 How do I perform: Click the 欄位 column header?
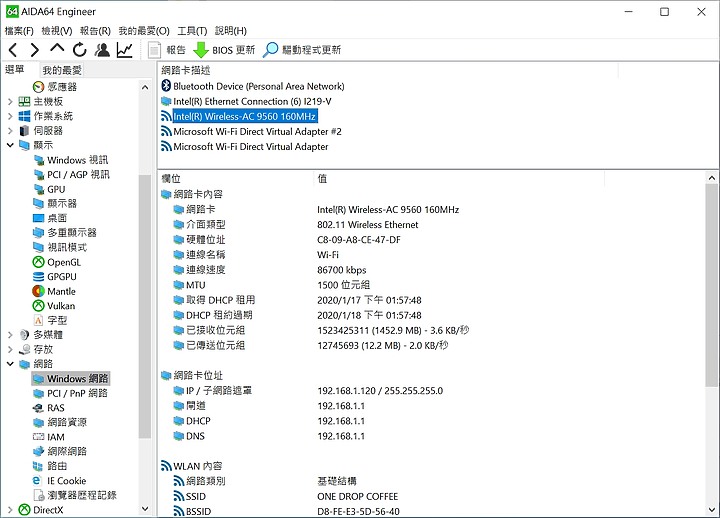click(236, 179)
